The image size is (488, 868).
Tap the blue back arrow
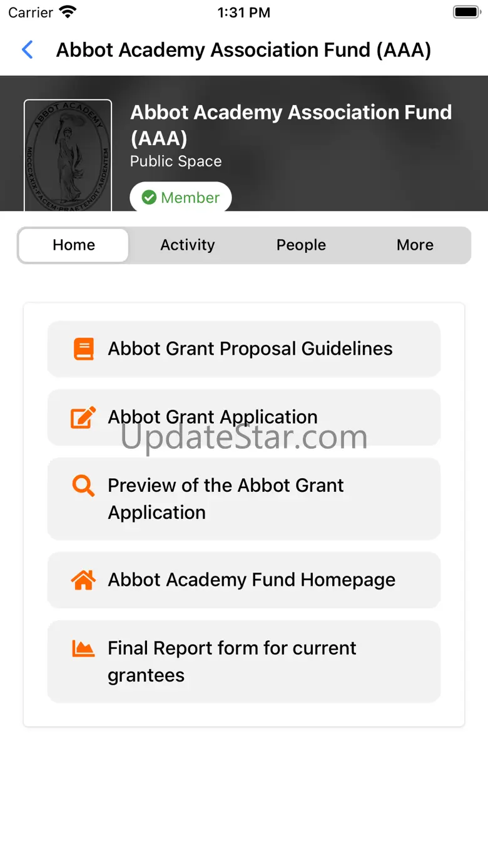pyautogui.click(x=28, y=50)
